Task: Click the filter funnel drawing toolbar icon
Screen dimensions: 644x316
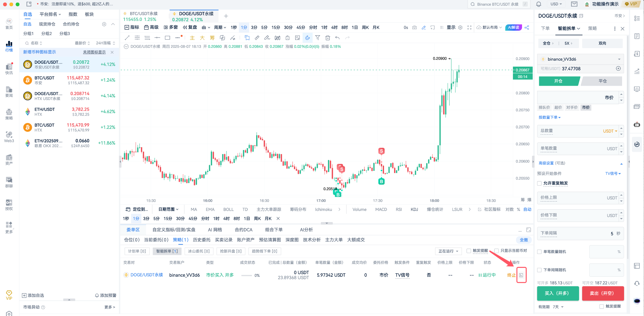Action: click(318, 38)
